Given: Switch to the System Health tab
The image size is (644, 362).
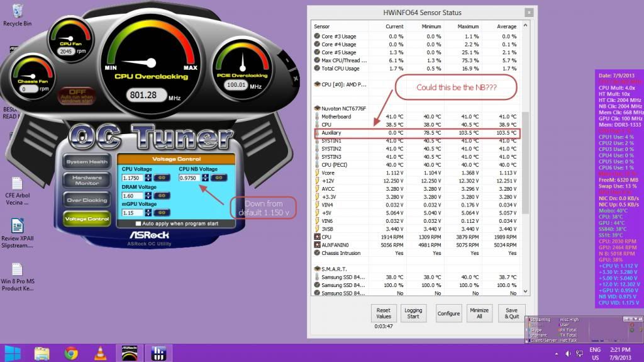Looking at the screenshot, I should pos(87,162).
